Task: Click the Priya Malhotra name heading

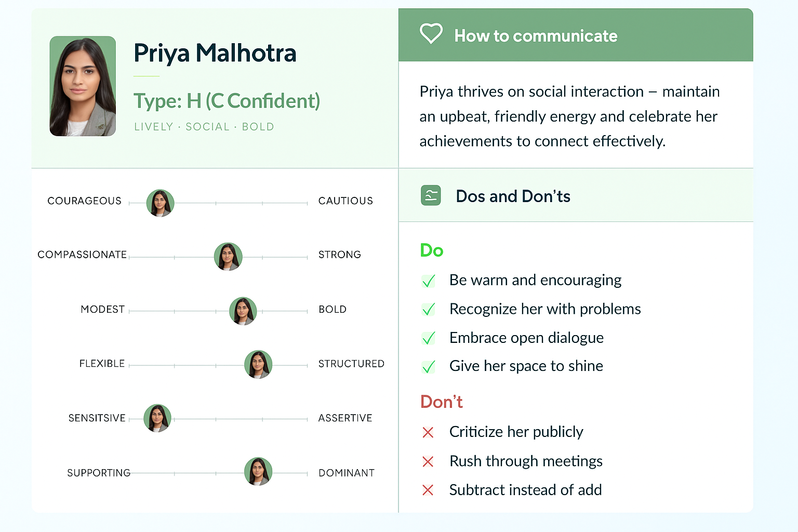Action: pos(215,53)
